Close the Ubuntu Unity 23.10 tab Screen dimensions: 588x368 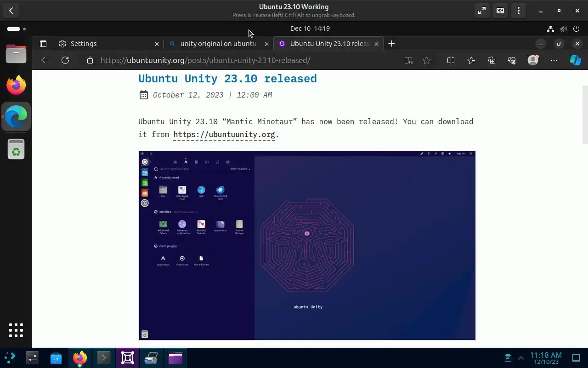[376, 44]
